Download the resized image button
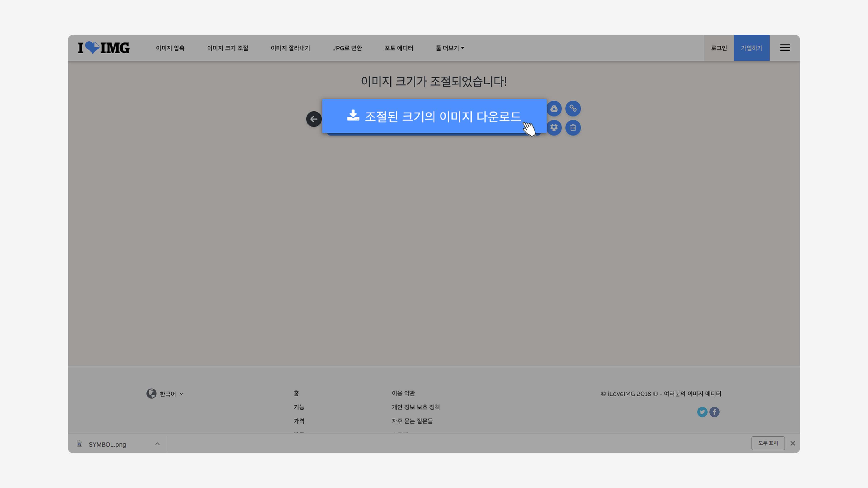Viewport: 868px width, 488px height. click(x=434, y=116)
